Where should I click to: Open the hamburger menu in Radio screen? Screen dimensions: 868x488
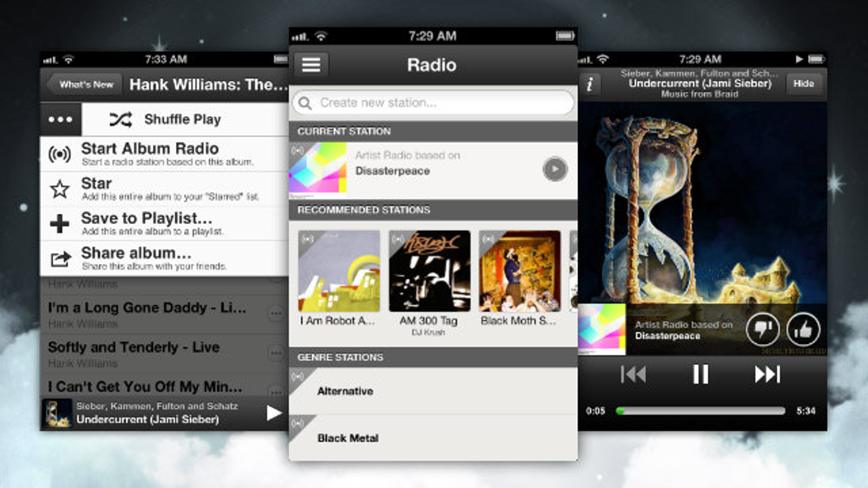(311, 65)
